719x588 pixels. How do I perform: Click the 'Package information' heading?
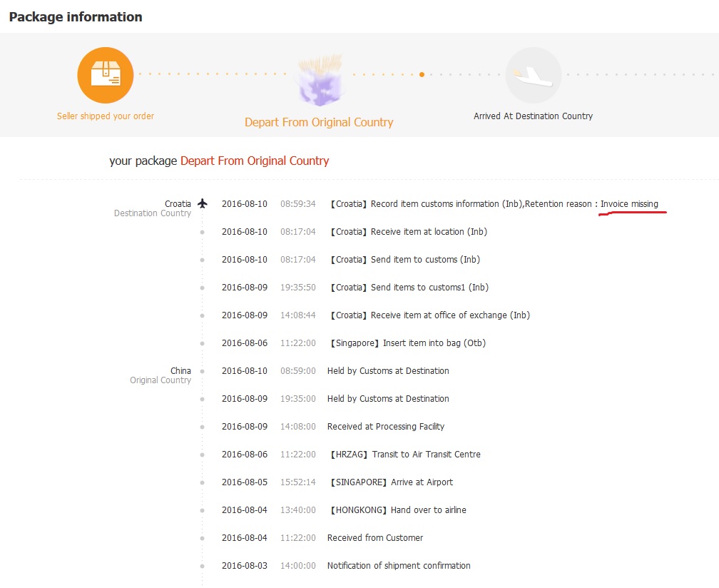(76, 17)
